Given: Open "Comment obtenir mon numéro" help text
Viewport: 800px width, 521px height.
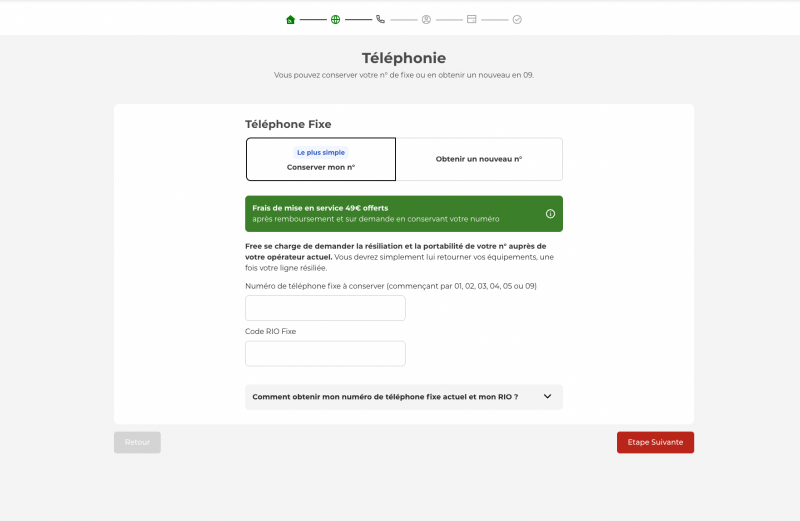Looking at the screenshot, I should click(x=385, y=397).
